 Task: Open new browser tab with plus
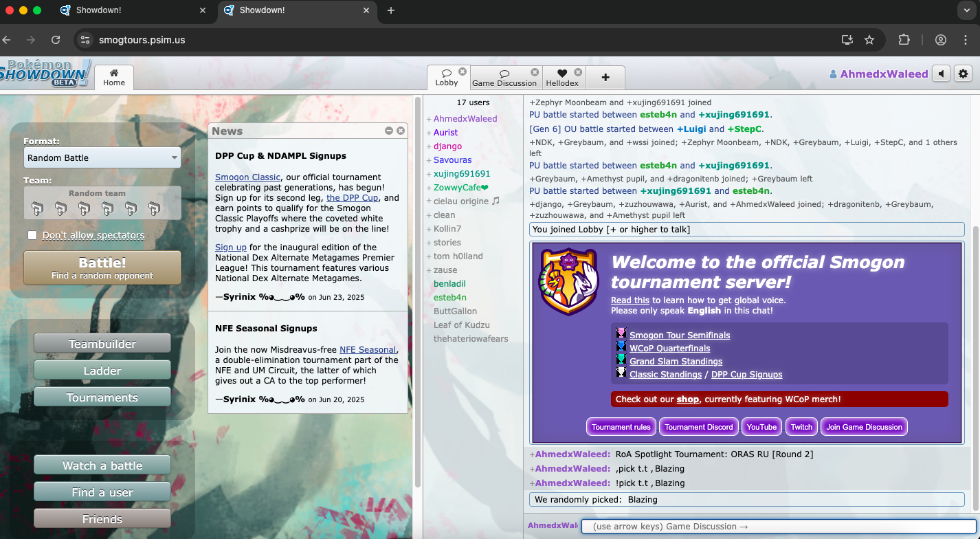(x=391, y=10)
